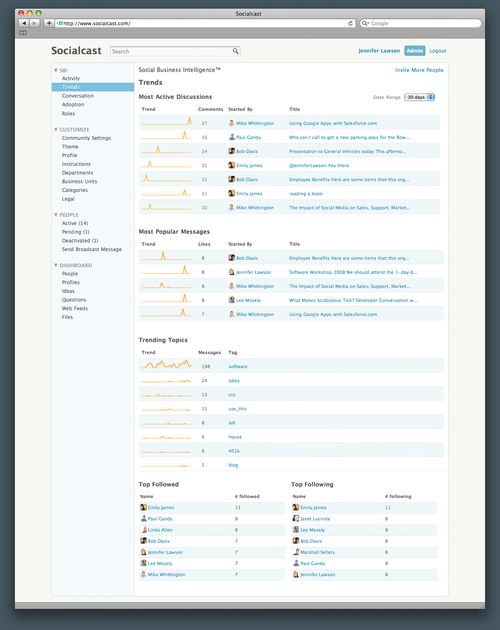Collapse the CUSTOMIZE sidebar section
500x630 pixels.
pos(56,129)
